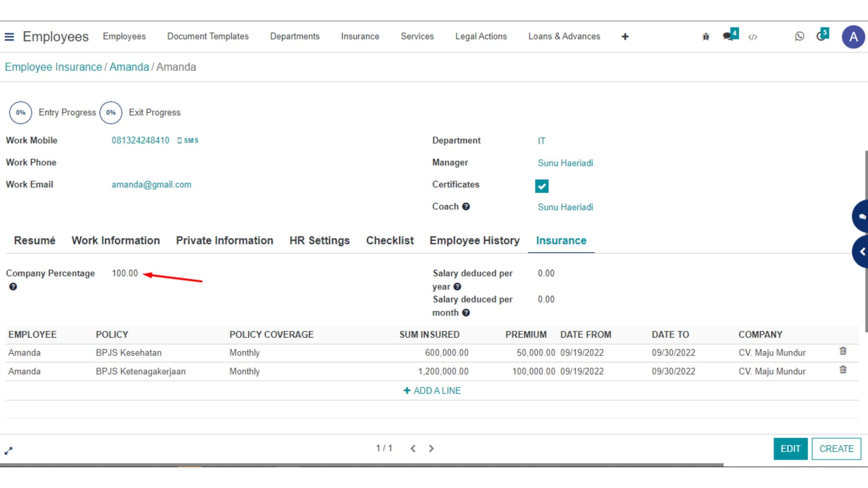868x488 pixels.
Task: Click the Company Percentage value 100.00
Action: 125,273
